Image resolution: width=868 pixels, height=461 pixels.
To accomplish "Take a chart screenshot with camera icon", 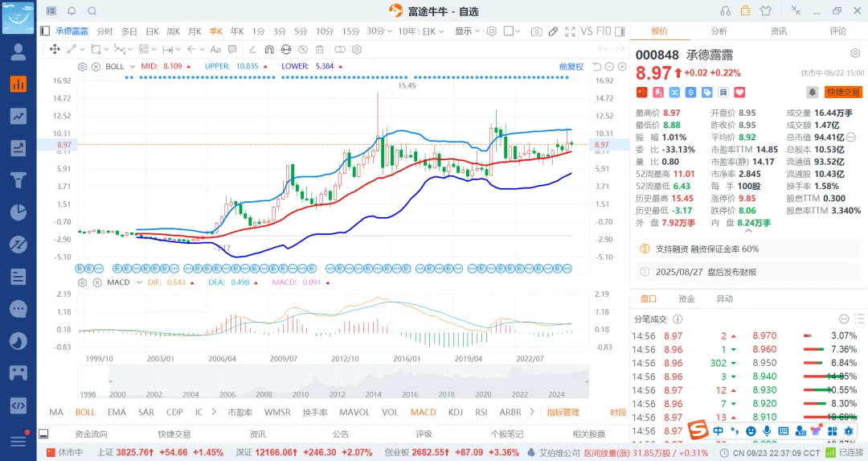I will tap(536, 31).
